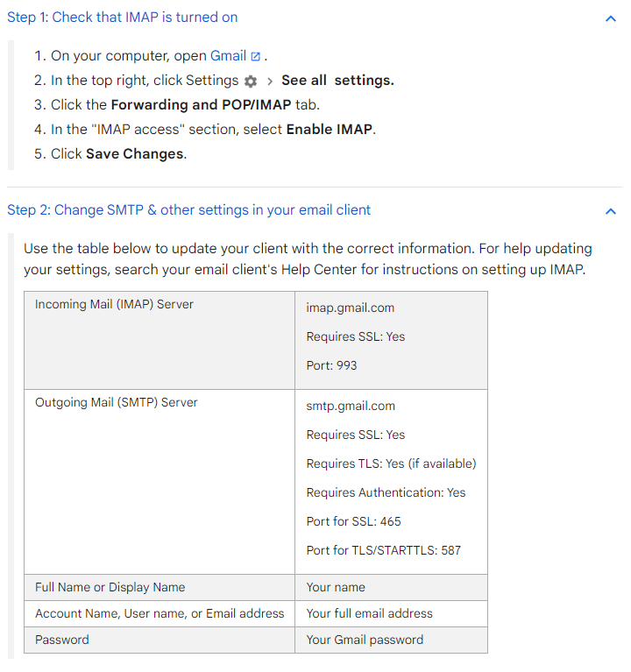631x672 pixels.
Task: Click the 'smtp.gmail.com' value
Action: coord(351,406)
